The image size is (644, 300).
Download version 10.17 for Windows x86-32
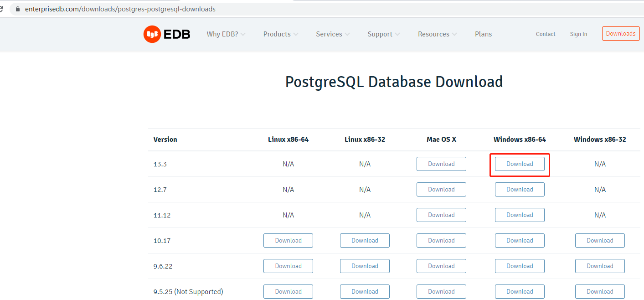[x=600, y=241]
